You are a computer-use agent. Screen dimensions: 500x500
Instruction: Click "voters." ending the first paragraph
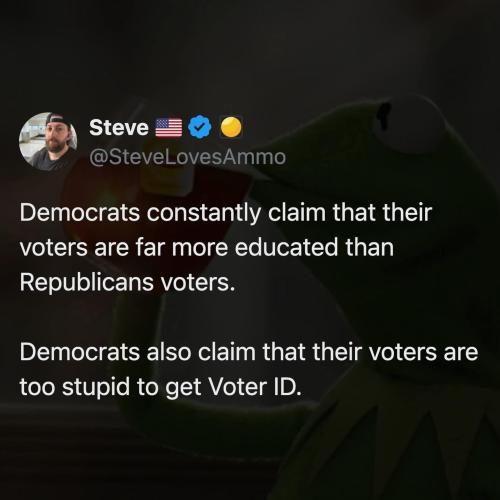(198, 283)
